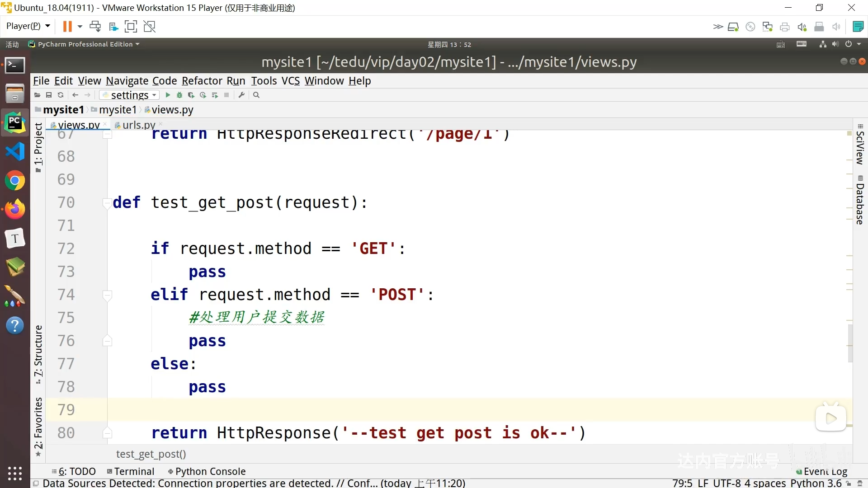Collapse the elif block fold marker on line 74
868x488 pixels.
(x=107, y=295)
